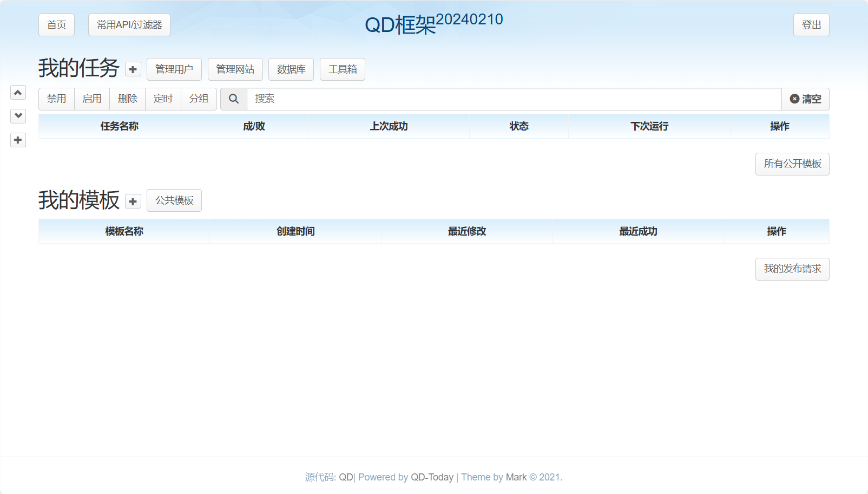Click the plus icon beside 我的模板
This screenshot has height=494, width=868.
pyautogui.click(x=133, y=201)
